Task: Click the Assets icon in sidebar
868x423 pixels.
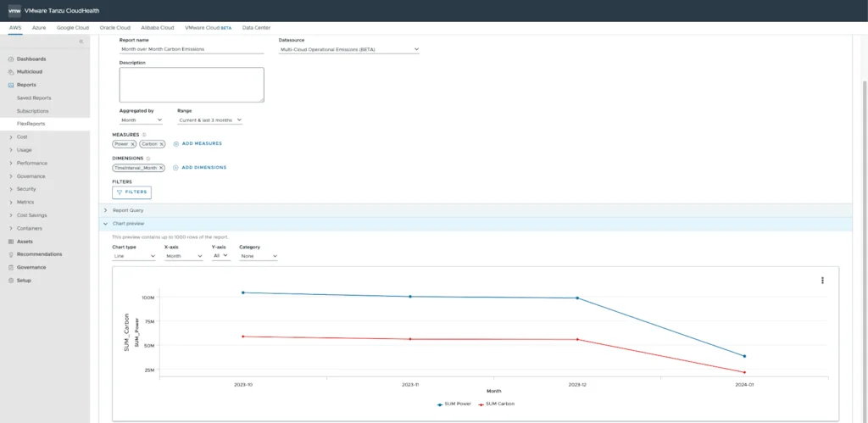Action: 10,242
